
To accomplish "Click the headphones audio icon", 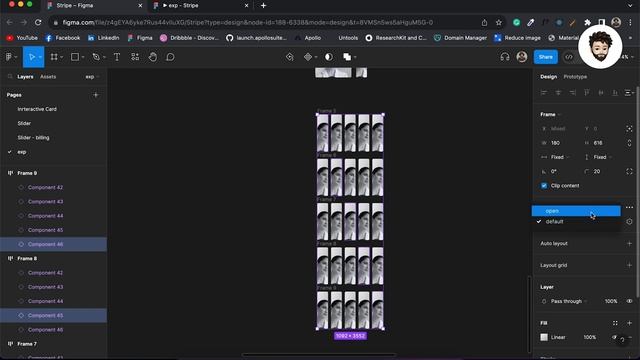I will coord(505,57).
